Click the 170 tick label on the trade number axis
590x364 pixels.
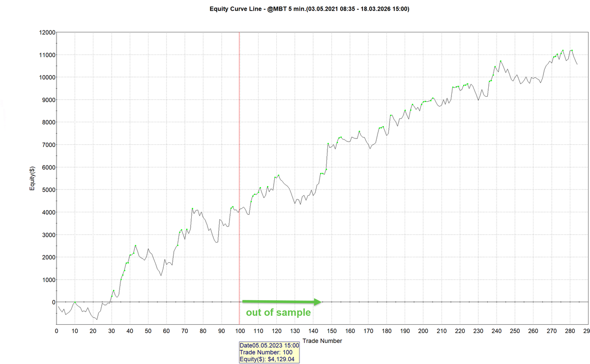[x=368, y=331]
